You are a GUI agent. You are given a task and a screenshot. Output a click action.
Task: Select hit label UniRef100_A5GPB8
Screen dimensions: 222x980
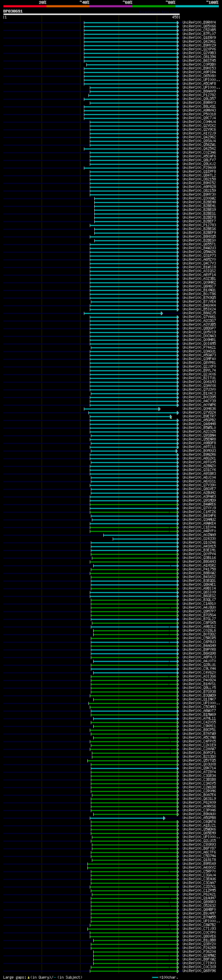(x=199, y=818)
